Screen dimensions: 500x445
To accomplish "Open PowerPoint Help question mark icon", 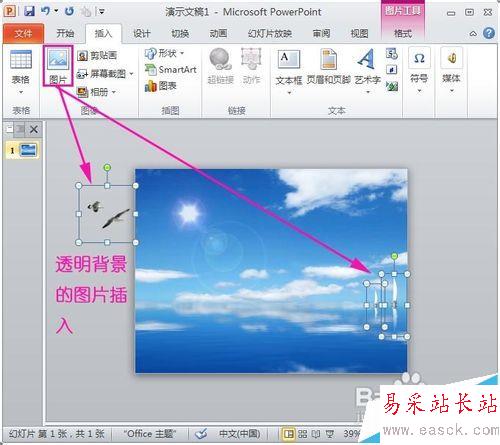I will click(x=489, y=33).
